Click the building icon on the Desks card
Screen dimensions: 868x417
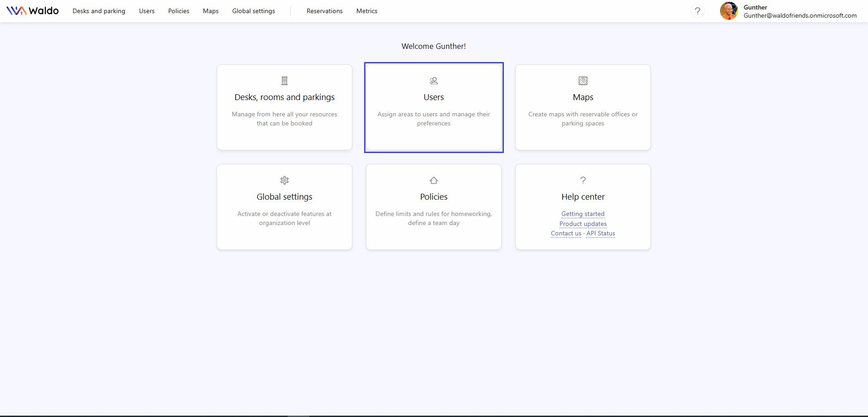click(285, 81)
